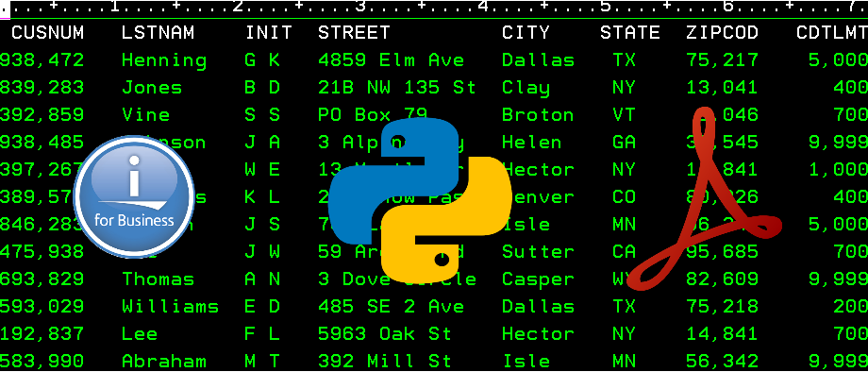Click Dallas in the Williams row
Viewport: 868px width, 372px height.
tap(538, 306)
